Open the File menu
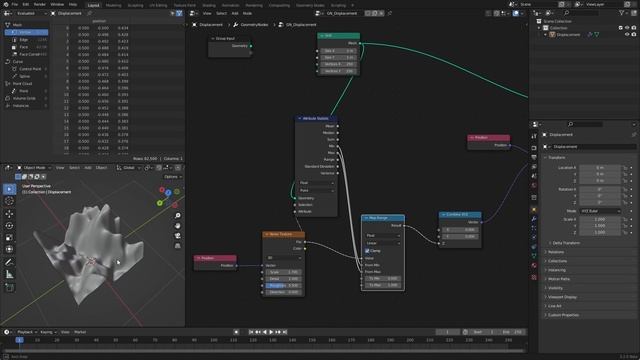The height and width of the screenshot is (360, 640). [14, 4]
